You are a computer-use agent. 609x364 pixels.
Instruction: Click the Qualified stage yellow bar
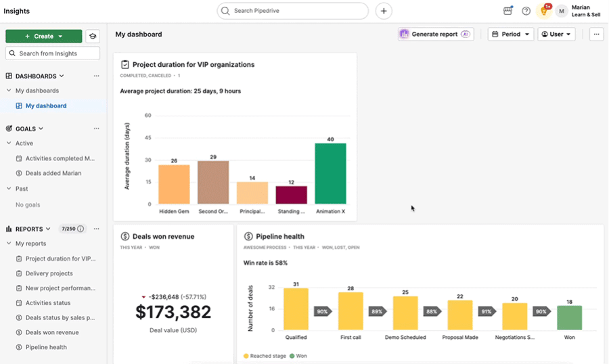(x=296, y=309)
